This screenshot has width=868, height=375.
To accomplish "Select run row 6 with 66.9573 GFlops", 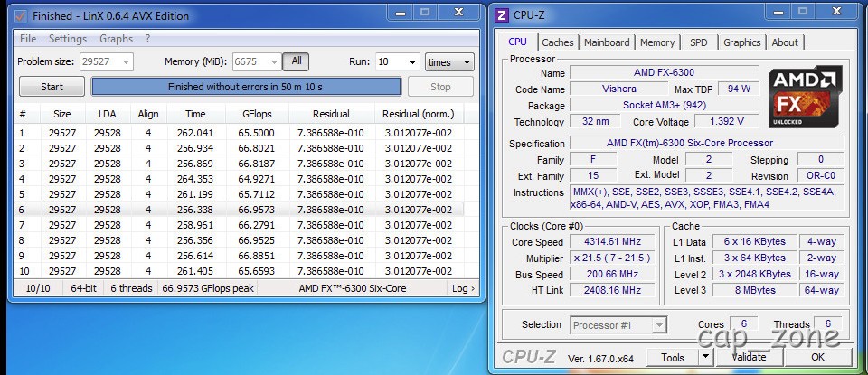I will pos(238,210).
